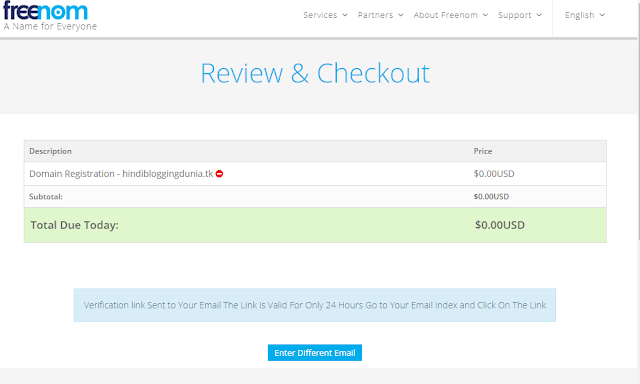Screen dimensions: 640x384
Task: Click the Enter Different Email button
Action: [315, 353]
